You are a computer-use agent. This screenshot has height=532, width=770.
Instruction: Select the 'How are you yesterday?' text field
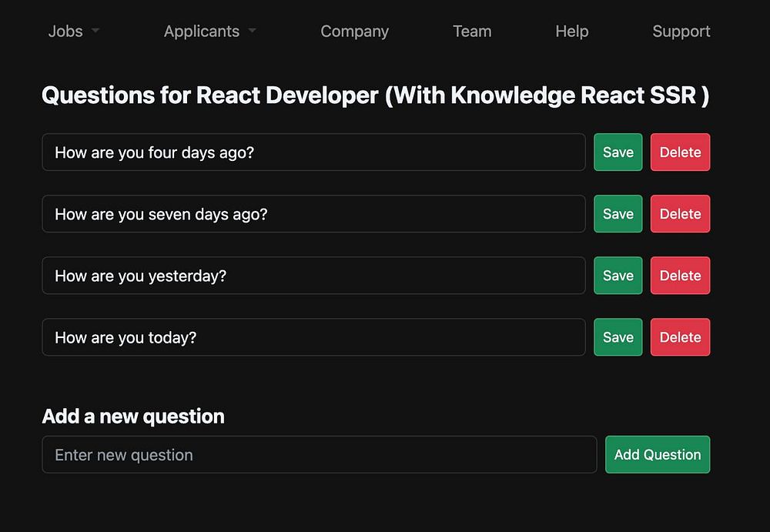313,276
